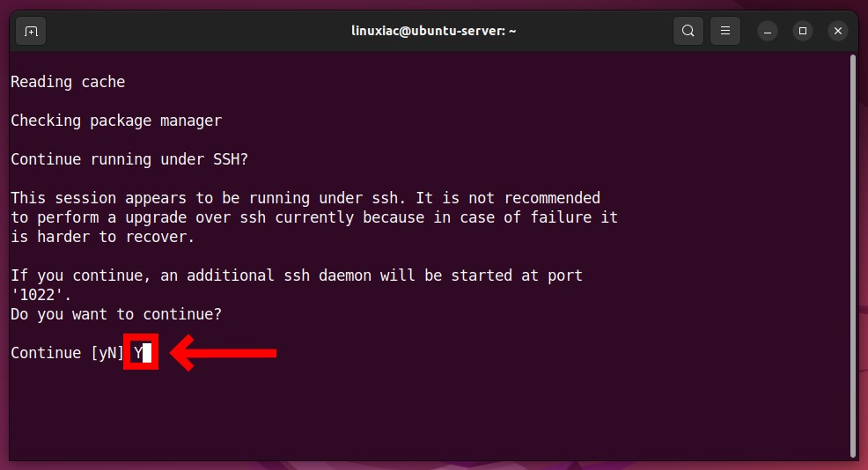Click the terminal's vertical scrollbar

click(x=853, y=256)
